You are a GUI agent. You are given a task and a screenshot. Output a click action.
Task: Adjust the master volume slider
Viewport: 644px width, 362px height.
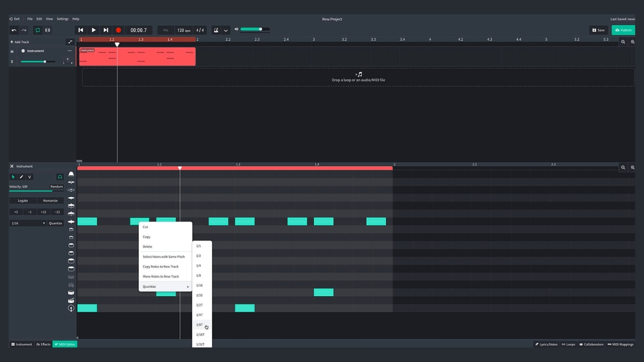click(255, 29)
